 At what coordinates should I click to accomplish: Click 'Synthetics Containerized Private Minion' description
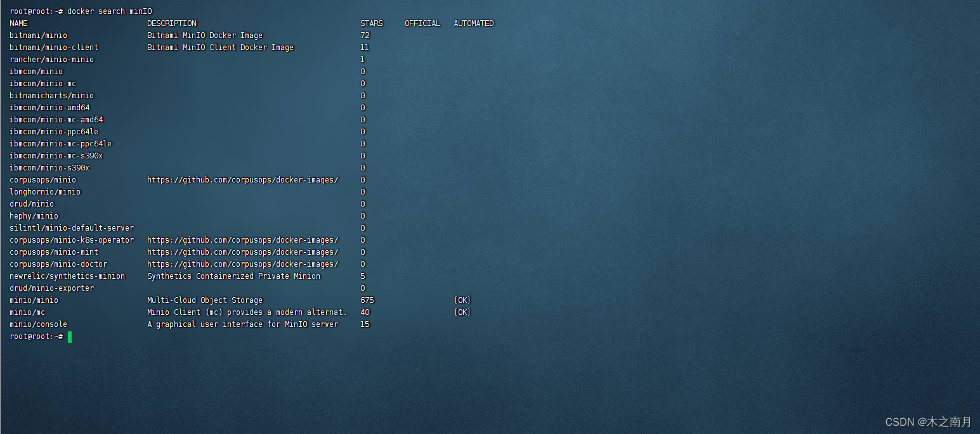click(234, 276)
